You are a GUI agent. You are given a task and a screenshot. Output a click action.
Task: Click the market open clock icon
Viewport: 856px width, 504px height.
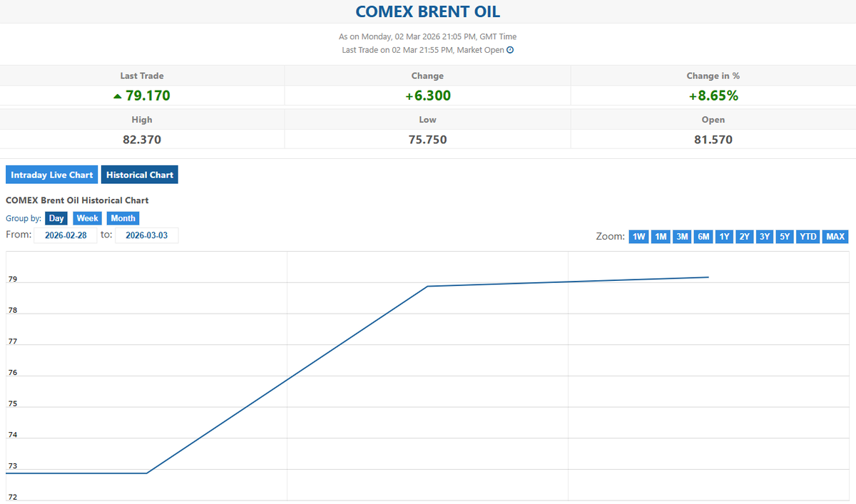(510, 50)
